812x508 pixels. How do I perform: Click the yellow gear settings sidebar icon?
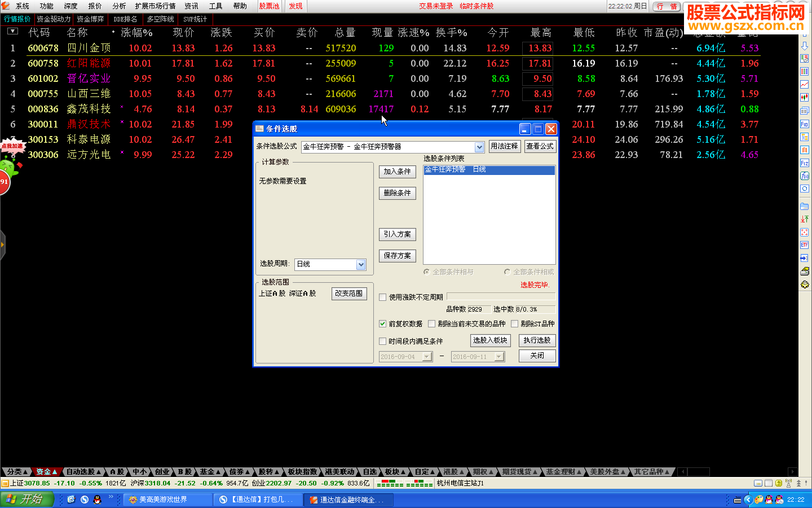tap(805, 284)
